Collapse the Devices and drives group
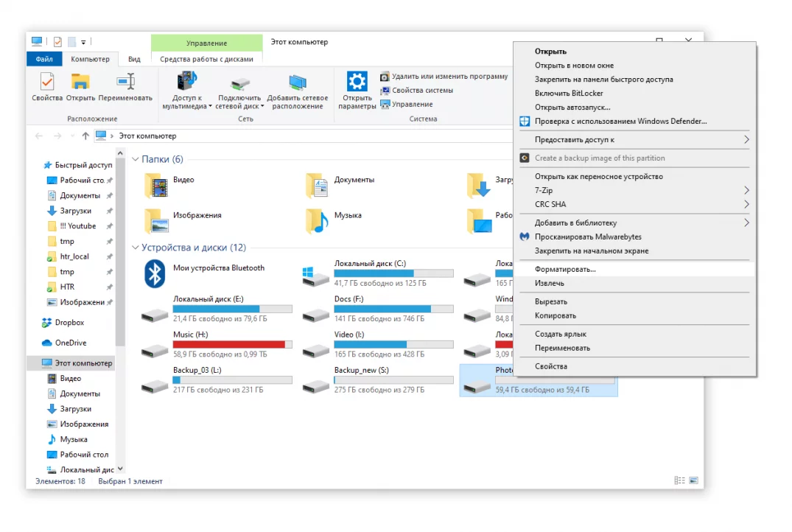 135,248
